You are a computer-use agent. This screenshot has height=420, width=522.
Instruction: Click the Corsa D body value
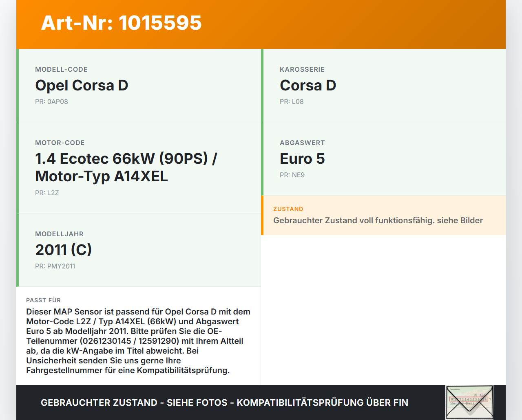308,85
